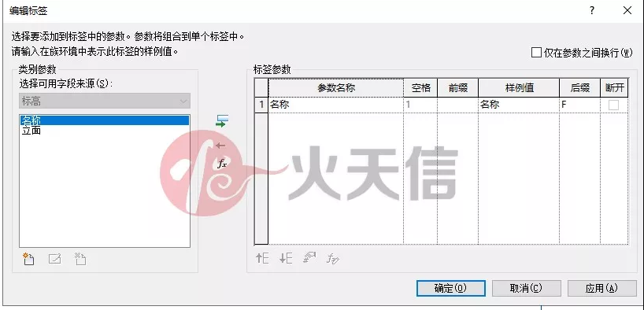Click the delete parameter icon below category list
The image size is (644, 310).
click(80, 259)
